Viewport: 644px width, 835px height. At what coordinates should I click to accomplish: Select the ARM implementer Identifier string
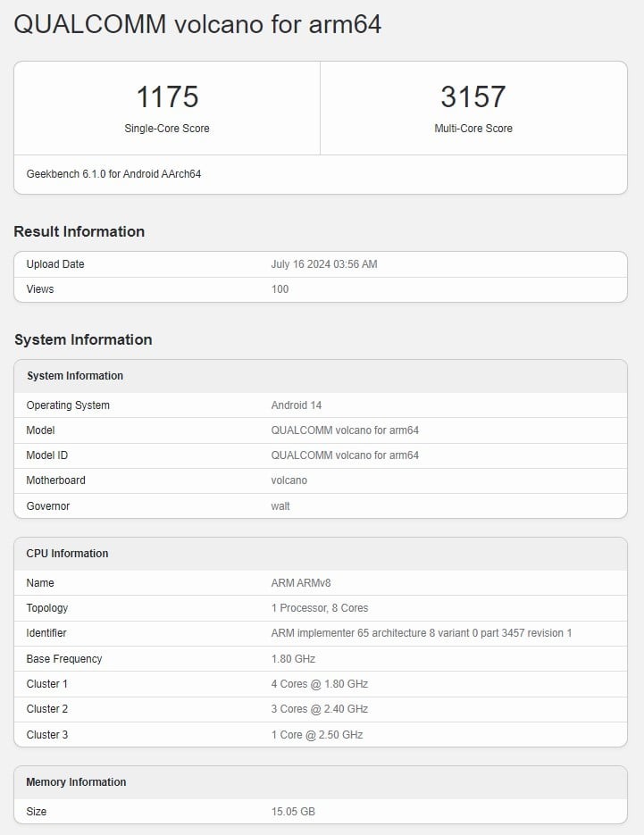tap(422, 633)
